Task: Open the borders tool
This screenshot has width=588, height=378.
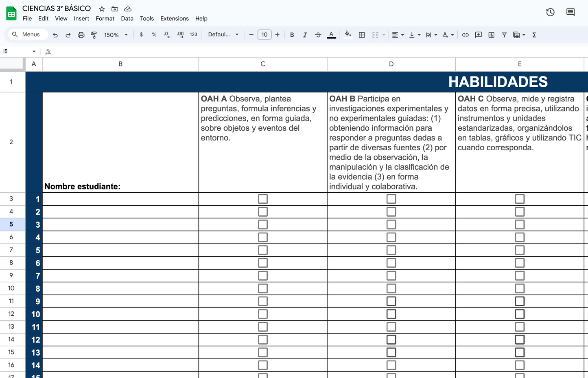Action: pyautogui.click(x=361, y=35)
